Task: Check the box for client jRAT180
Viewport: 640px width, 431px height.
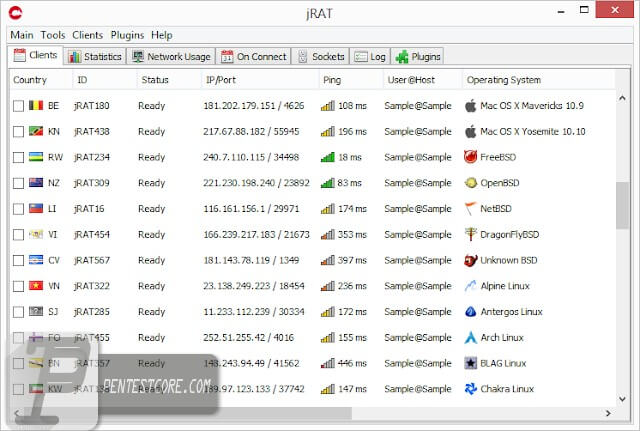Action: (18, 106)
